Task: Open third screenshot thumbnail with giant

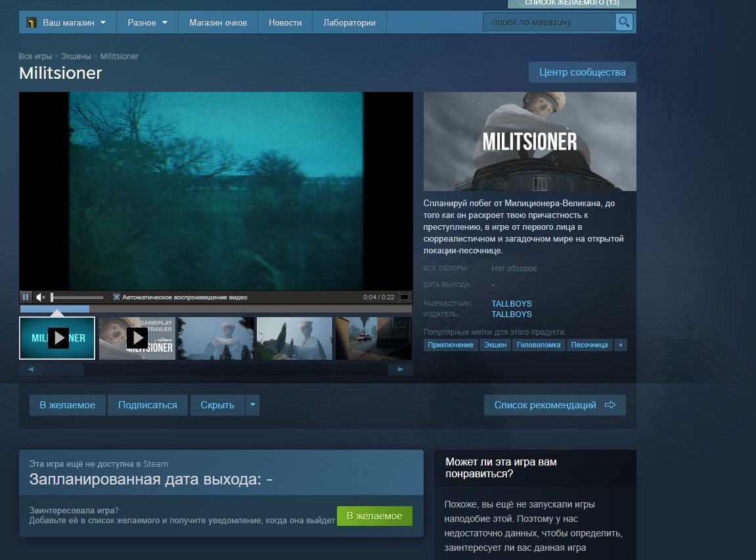Action: (216, 338)
